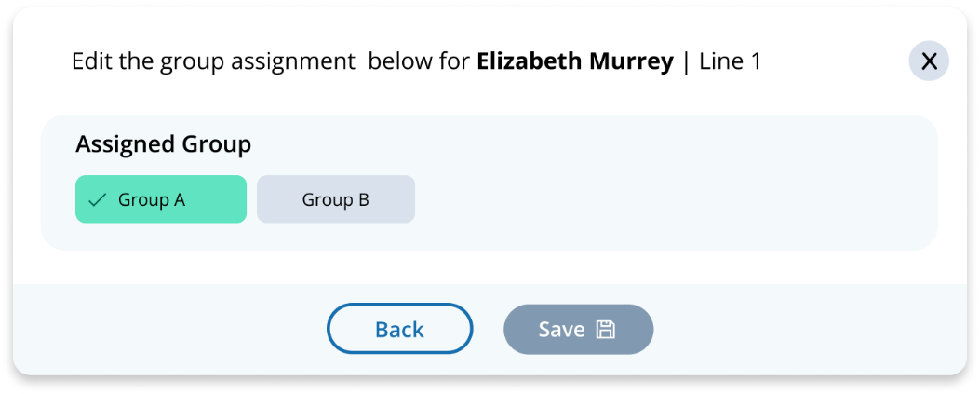The height and width of the screenshot is (394, 980).
Task: Close the dialog with the X icon
Action: [x=929, y=61]
